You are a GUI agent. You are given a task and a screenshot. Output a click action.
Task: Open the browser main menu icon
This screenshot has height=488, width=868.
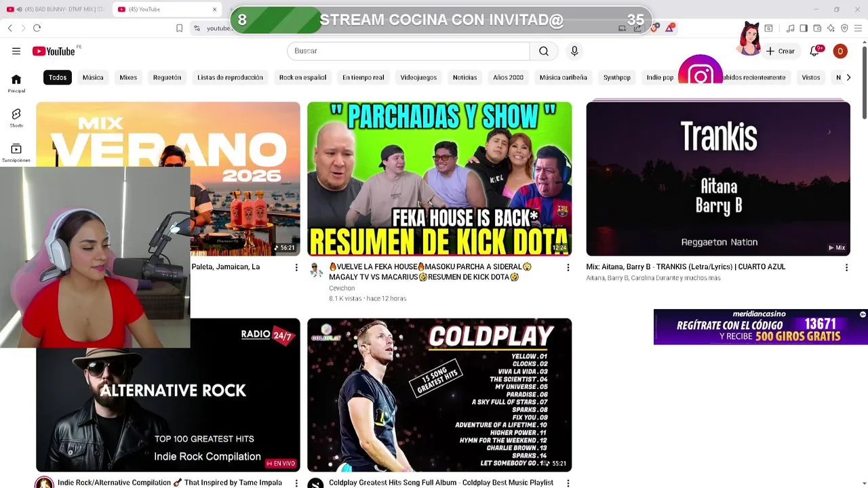pyautogui.click(x=858, y=28)
